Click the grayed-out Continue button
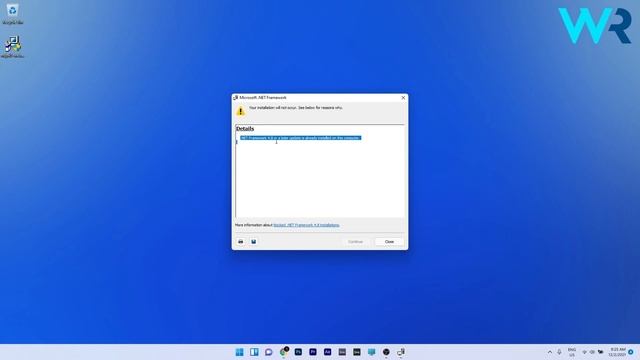640x360 pixels. coord(355,242)
